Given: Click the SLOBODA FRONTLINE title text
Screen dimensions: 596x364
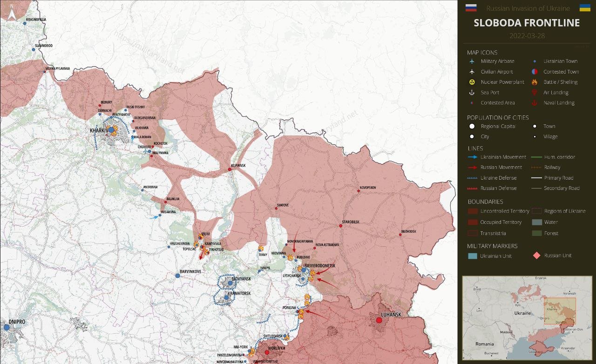Looking at the screenshot, I should (527, 23).
